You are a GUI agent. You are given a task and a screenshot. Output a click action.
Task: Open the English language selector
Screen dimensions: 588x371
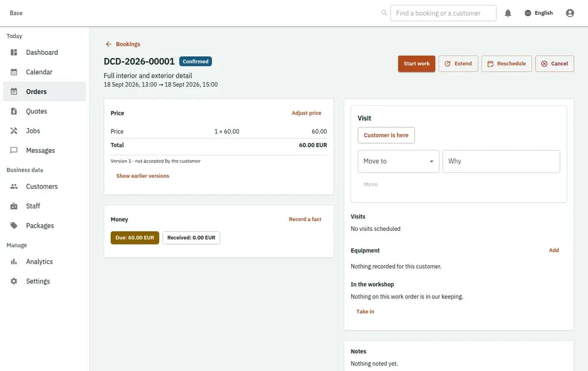click(539, 13)
